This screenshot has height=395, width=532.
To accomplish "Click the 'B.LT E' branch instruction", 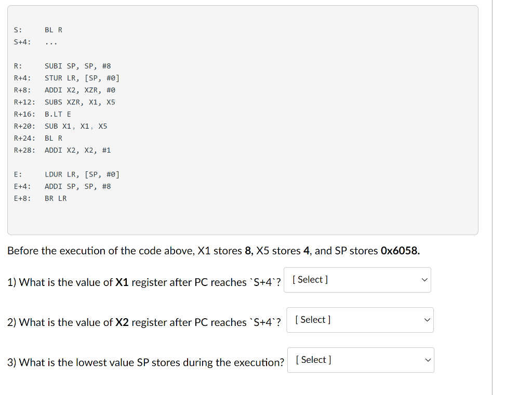I will [x=58, y=114].
